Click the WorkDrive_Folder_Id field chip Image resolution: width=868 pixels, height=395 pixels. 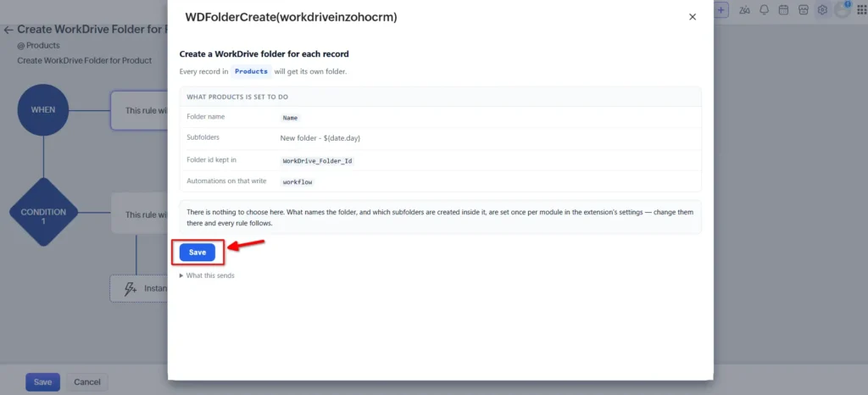317,161
